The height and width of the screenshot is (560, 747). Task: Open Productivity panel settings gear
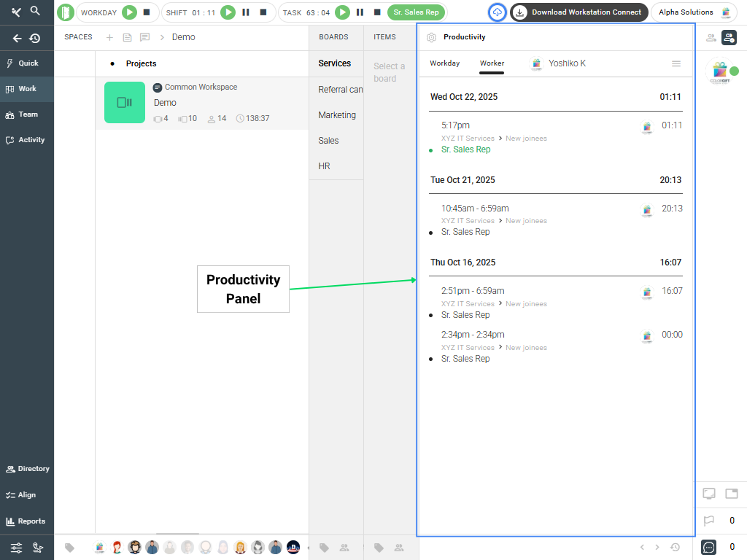point(431,37)
